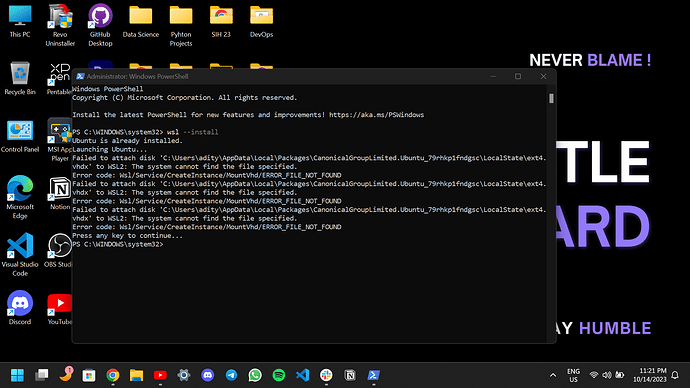690x388 pixels.
Task: Open Task View from the taskbar
Action: pos(42,375)
